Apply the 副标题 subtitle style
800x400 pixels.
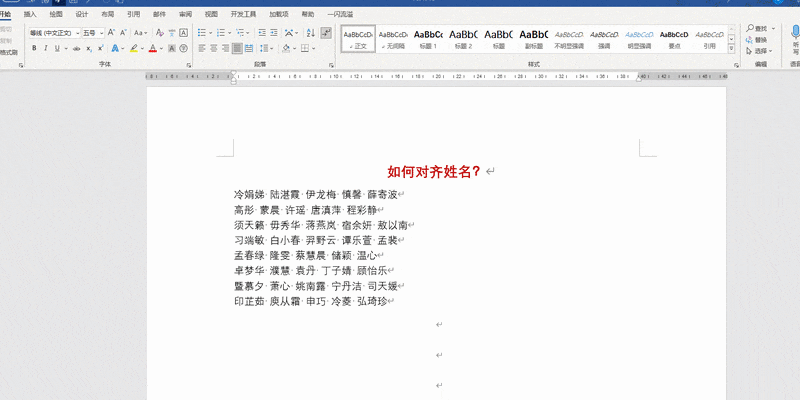click(534, 39)
